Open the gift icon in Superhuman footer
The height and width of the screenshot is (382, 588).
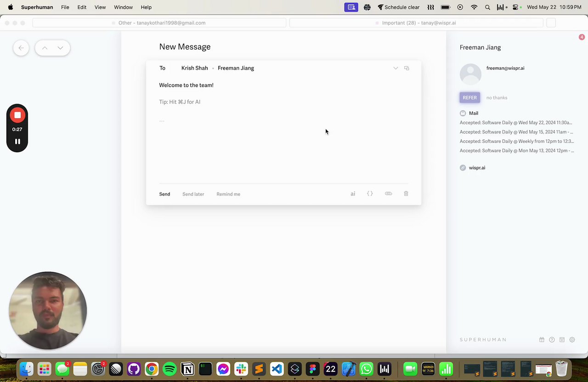[542, 340]
